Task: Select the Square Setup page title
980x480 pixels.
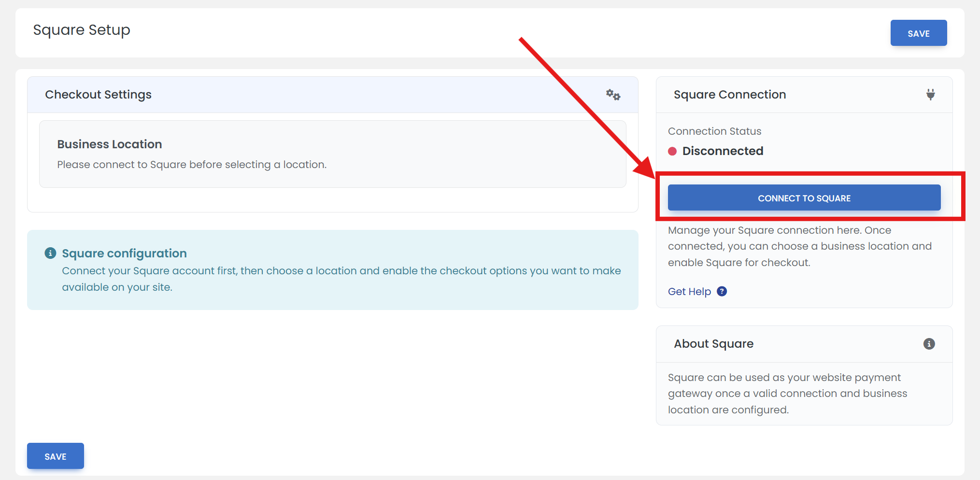Action: pos(82,30)
